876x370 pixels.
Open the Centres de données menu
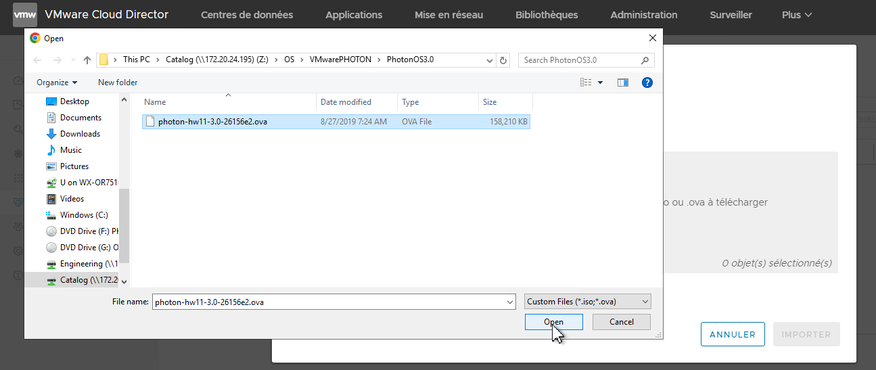[246, 15]
